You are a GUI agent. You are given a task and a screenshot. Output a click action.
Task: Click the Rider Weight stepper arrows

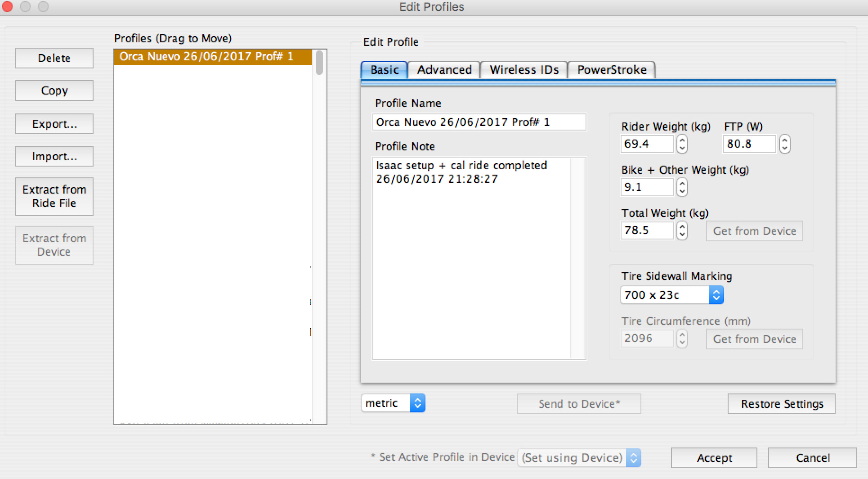[x=682, y=144]
